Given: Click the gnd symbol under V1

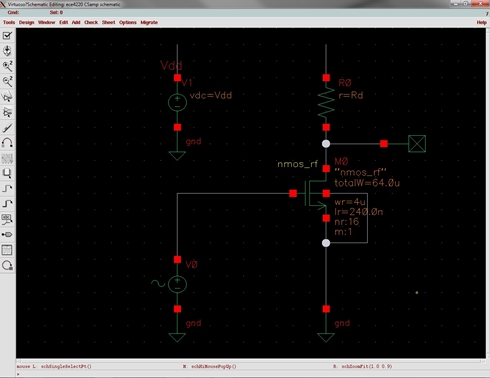Looking at the screenshot, I should pos(177,156).
